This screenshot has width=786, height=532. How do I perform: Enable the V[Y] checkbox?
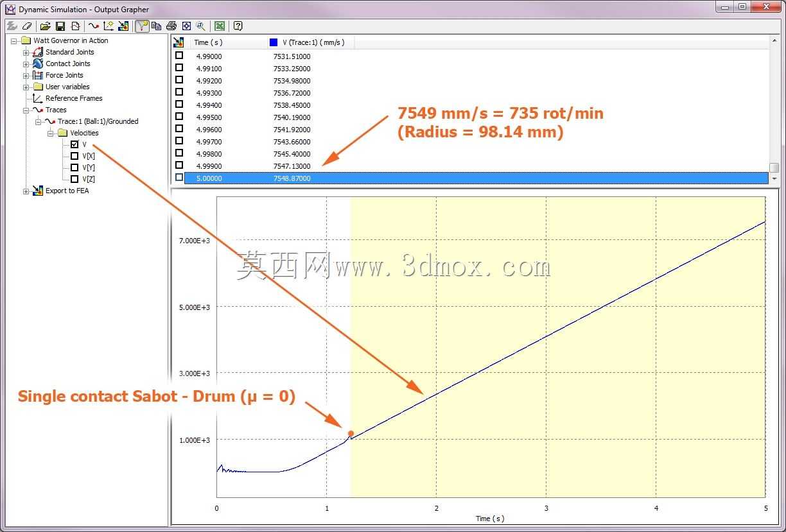tap(74, 167)
